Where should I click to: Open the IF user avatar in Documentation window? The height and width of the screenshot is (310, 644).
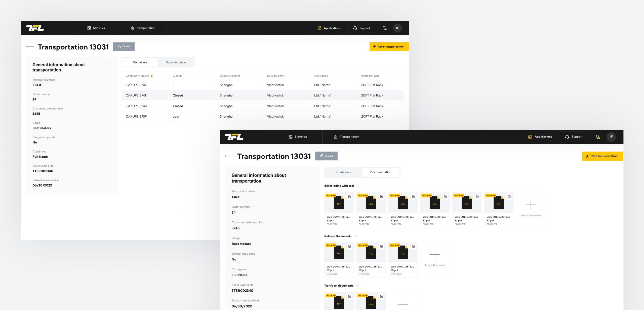pyautogui.click(x=611, y=137)
